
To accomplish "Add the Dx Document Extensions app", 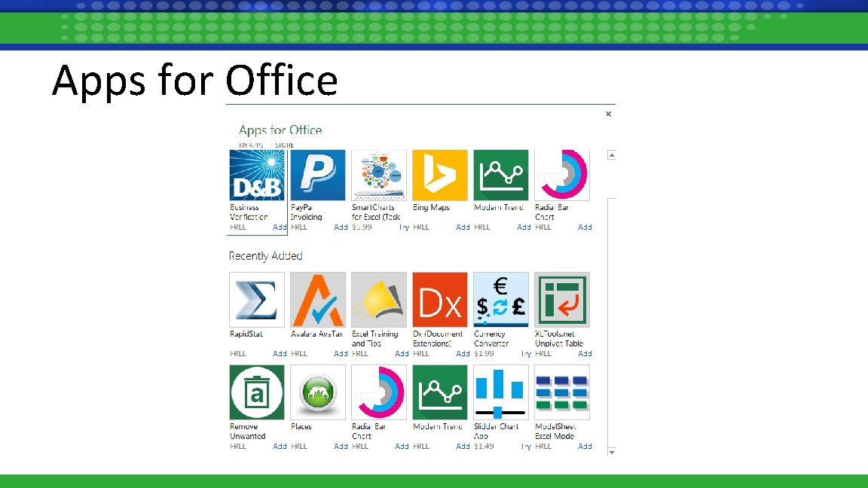I will [463, 353].
